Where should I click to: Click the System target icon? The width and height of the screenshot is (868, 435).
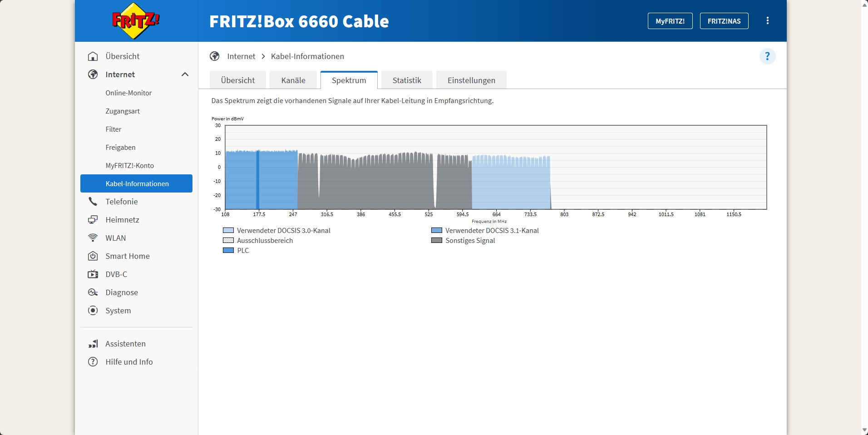pos(93,311)
